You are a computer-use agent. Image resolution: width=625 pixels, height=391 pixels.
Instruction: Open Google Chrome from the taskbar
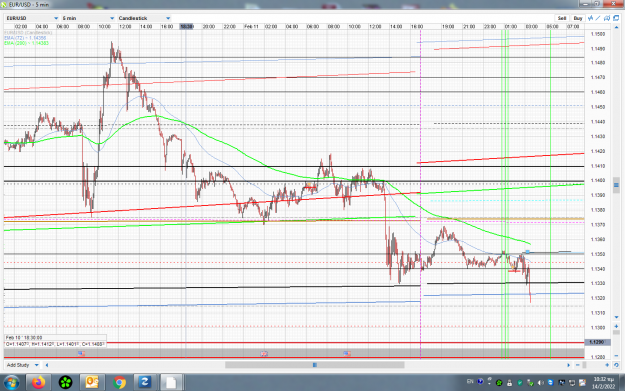[119, 383]
